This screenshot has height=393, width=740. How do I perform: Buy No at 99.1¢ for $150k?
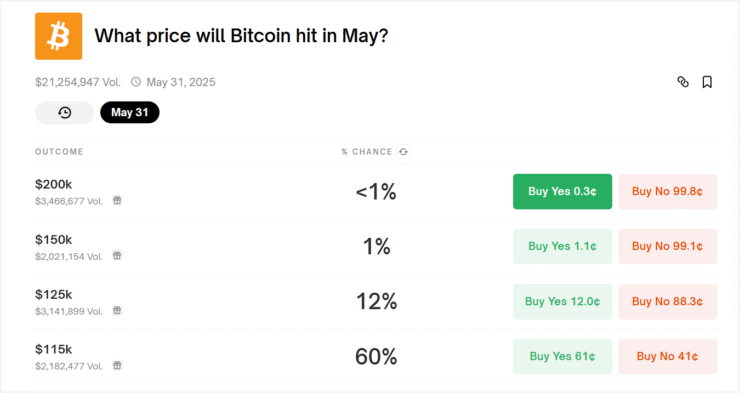[x=668, y=246]
